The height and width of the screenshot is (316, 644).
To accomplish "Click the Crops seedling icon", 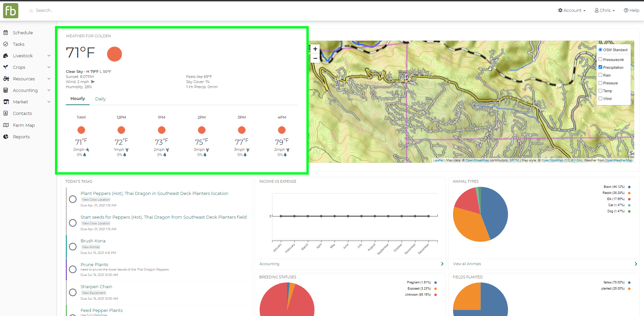I will coord(5,67).
